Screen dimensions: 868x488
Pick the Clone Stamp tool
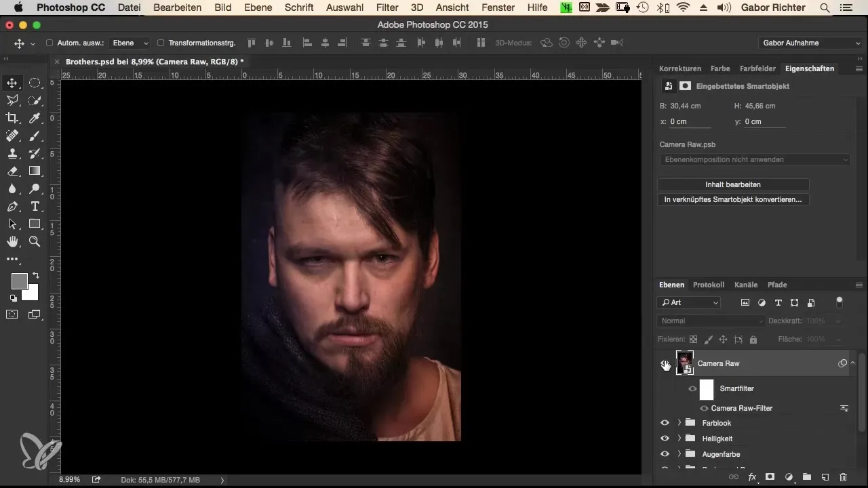(x=12, y=153)
